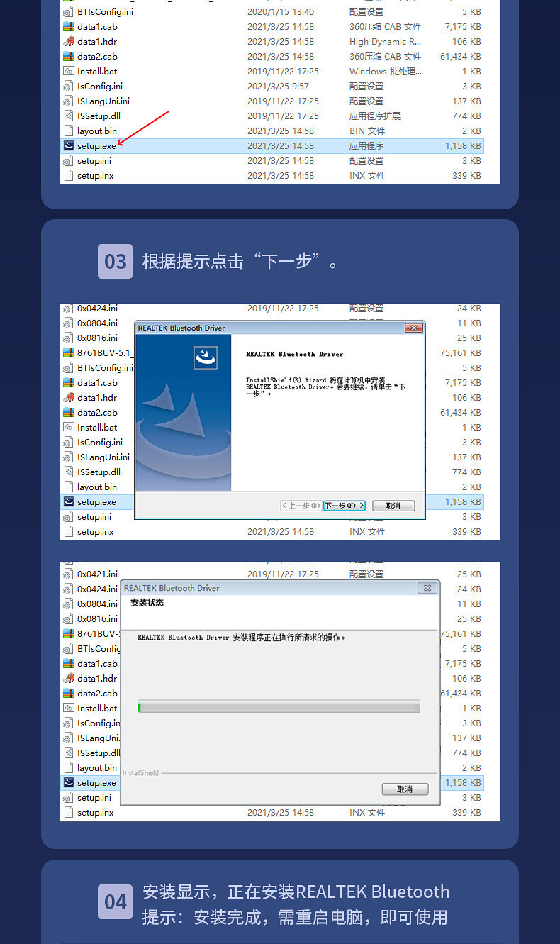This screenshot has width=560, height=944.
Task: Click the 上一步(B) button in the wizard dialog
Action: pos(301,506)
